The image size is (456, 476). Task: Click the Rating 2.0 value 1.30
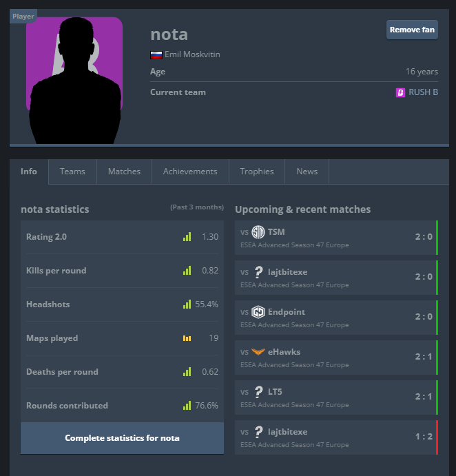210,237
